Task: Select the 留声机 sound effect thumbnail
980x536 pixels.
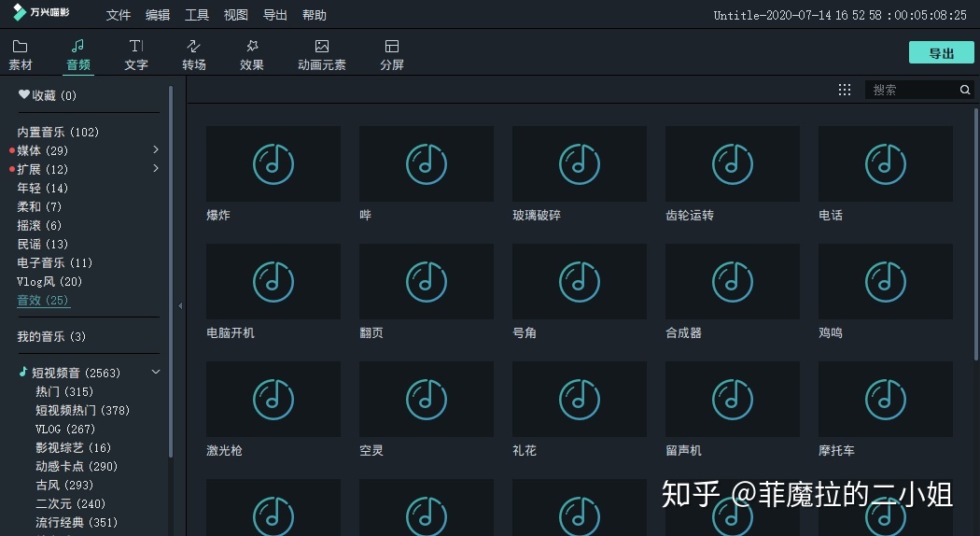Action: click(x=733, y=399)
